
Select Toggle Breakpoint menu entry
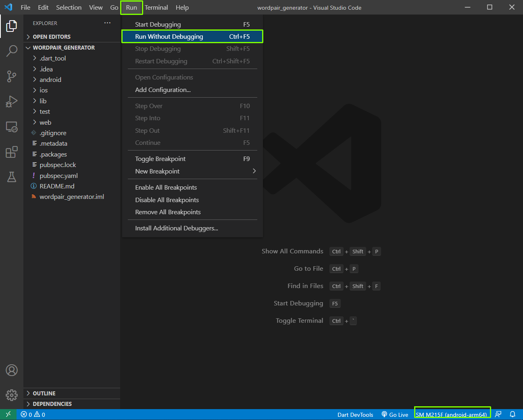[x=192, y=159]
